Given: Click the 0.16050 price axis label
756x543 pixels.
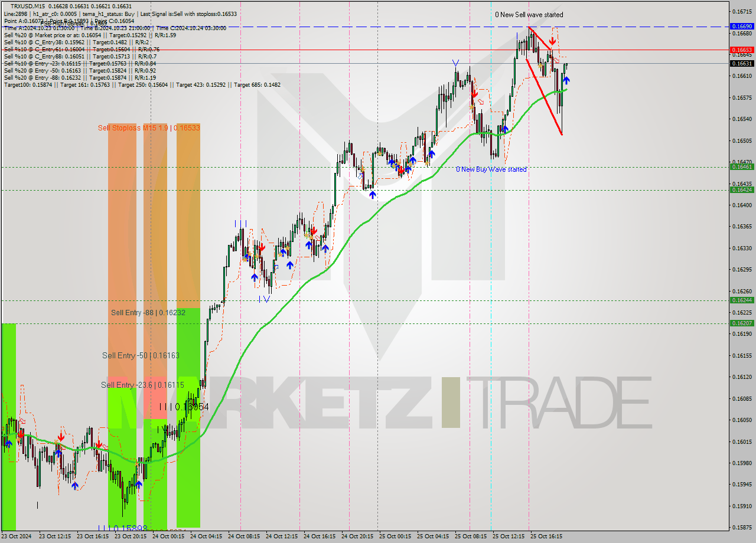Looking at the screenshot, I should [742, 420].
